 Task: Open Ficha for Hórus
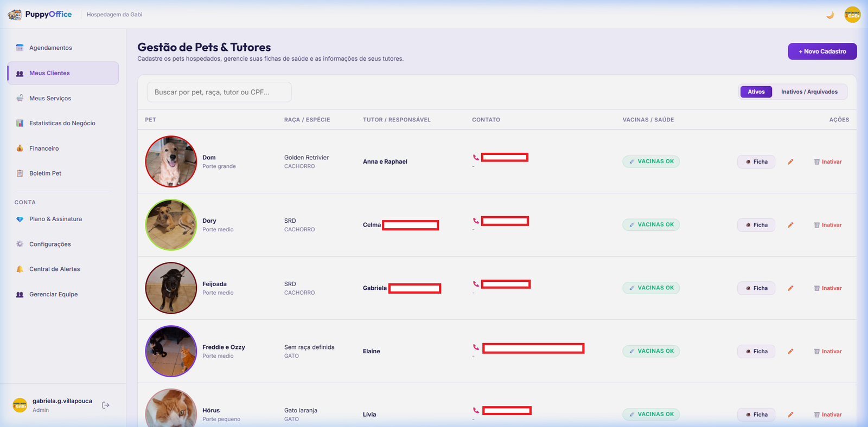pos(756,415)
